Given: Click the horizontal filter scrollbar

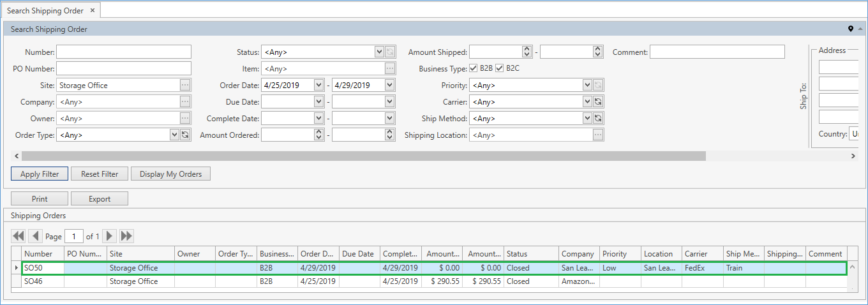Looking at the screenshot, I should click(364, 156).
